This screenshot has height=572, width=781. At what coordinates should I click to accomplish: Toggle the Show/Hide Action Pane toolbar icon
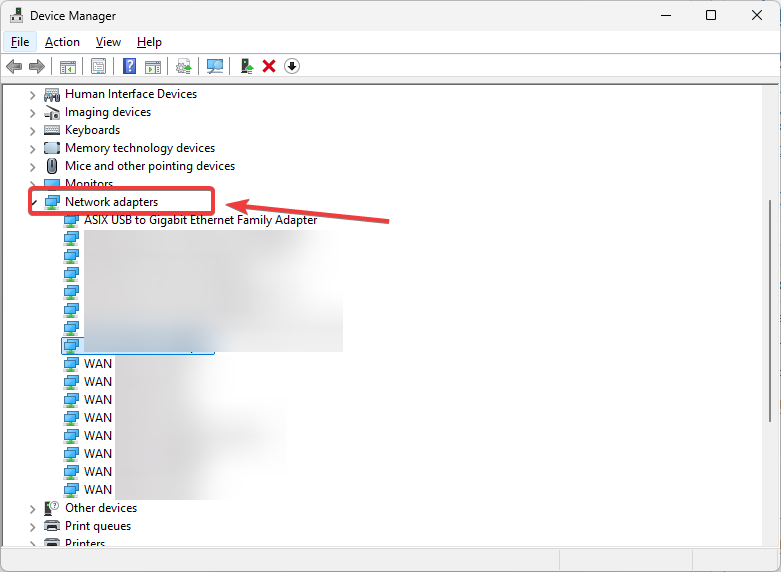click(153, 66)
